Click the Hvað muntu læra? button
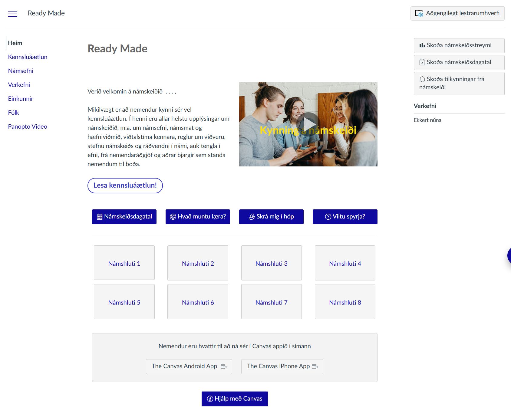This screenshot has height=420, width=511. (198, 217)
